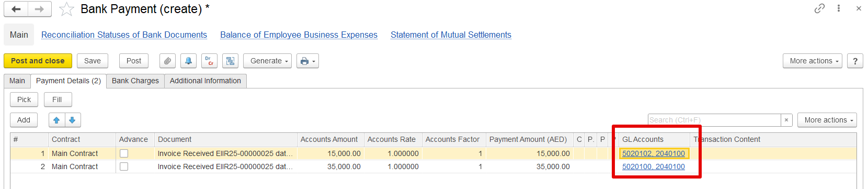Open GL accounts link 5020100, 2040100
The height and width of the screenshot is (189, 868).
654,166
